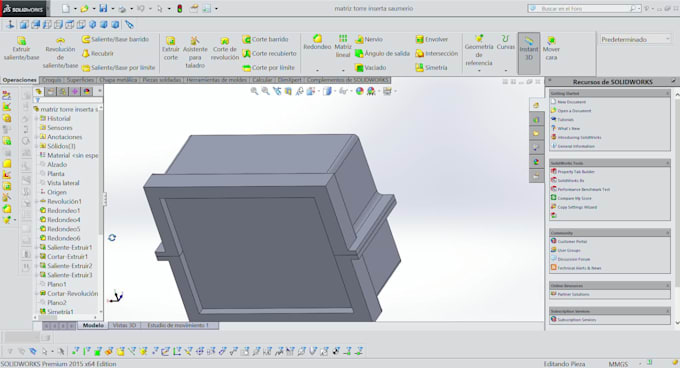This screenshot has height=368, width=680.
Task: Choose the Mover cara tool
Action: point(551,49)
